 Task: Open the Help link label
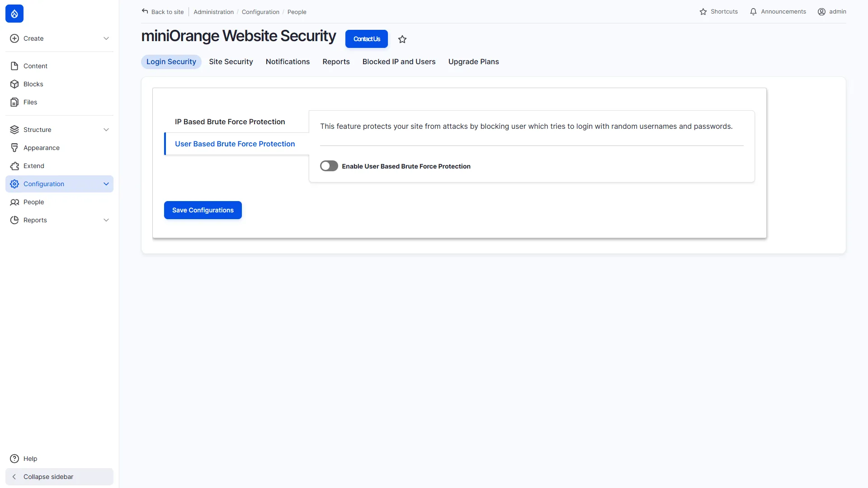click(x=30, y=459)
